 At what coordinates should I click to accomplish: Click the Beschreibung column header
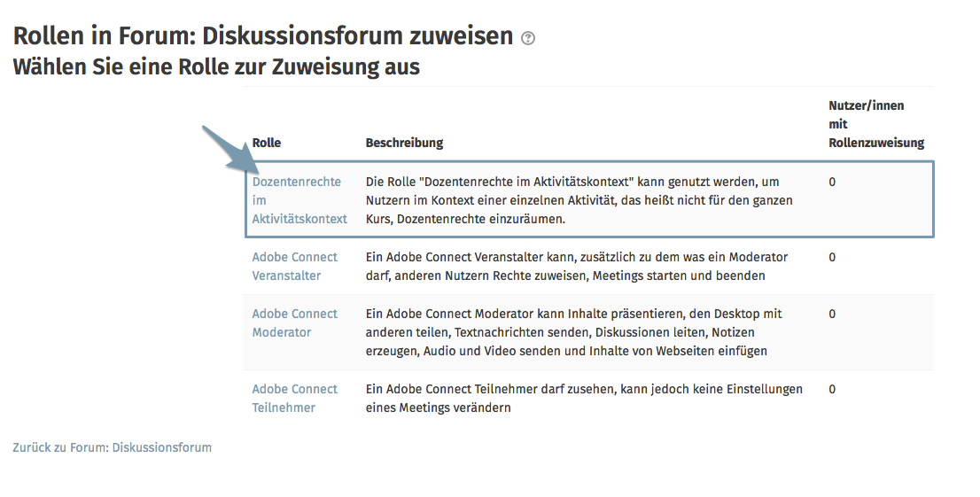404,143
